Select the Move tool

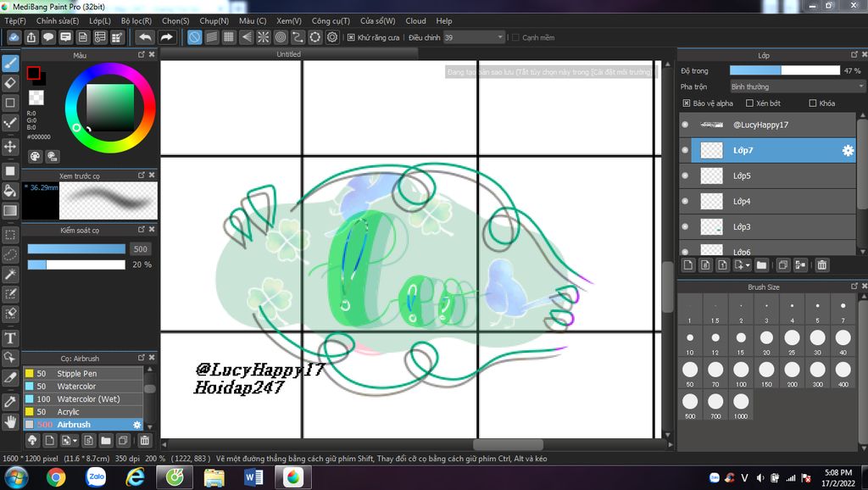10,147
